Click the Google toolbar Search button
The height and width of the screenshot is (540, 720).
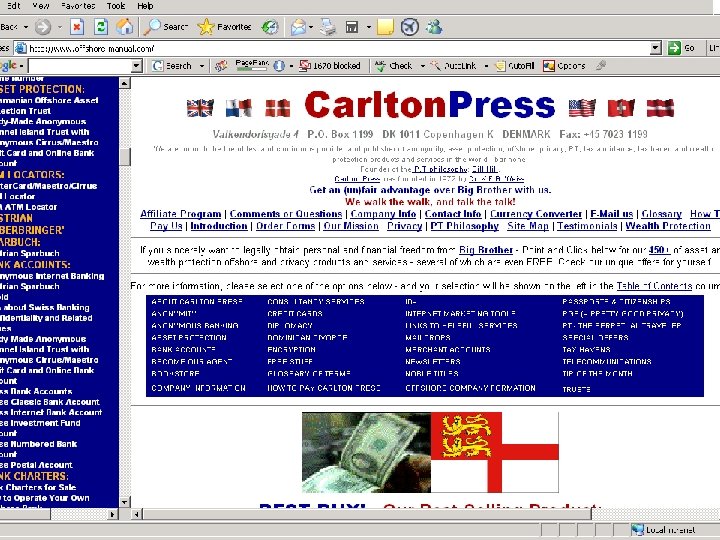pos(172,66)
